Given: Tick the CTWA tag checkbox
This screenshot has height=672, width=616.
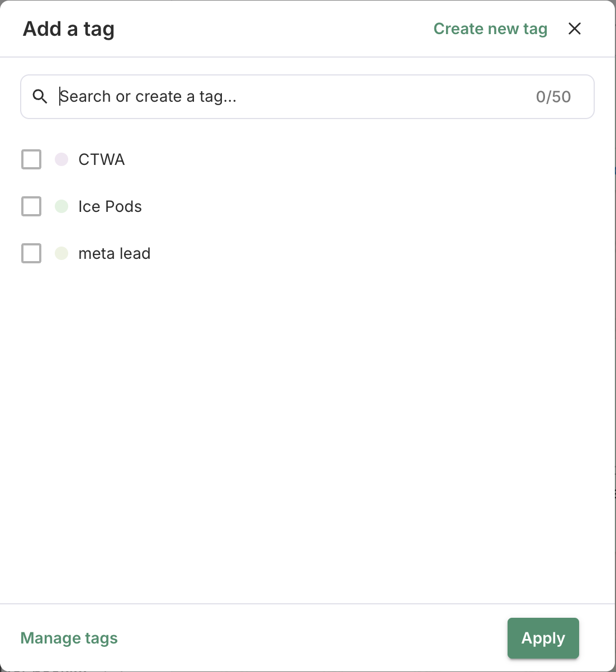Looking at the screenshot, I should pyautogui.click(x=31, y=159).
